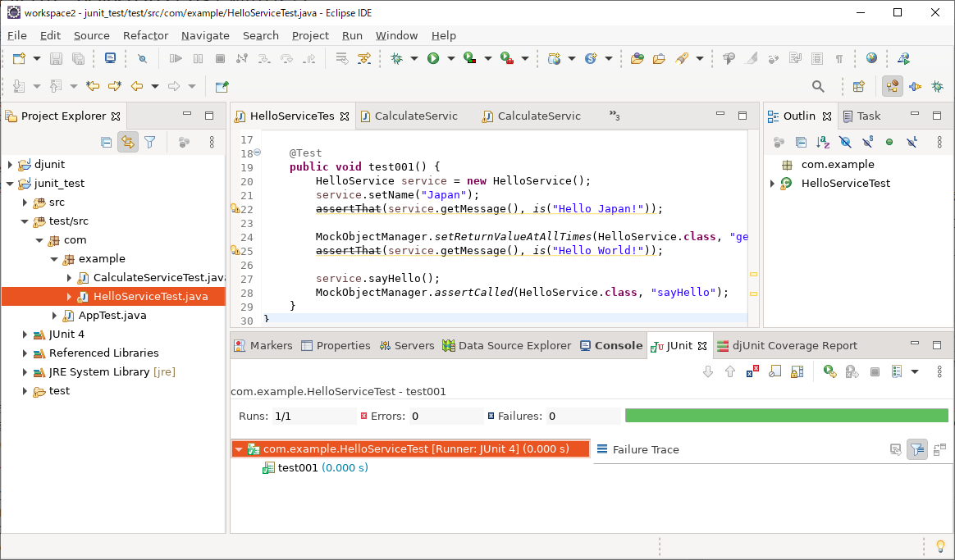Select CalculateServiceTest.java in Project Explorer
The width and height of the screenshot is (955, 560).
click(x=158, y=278)
